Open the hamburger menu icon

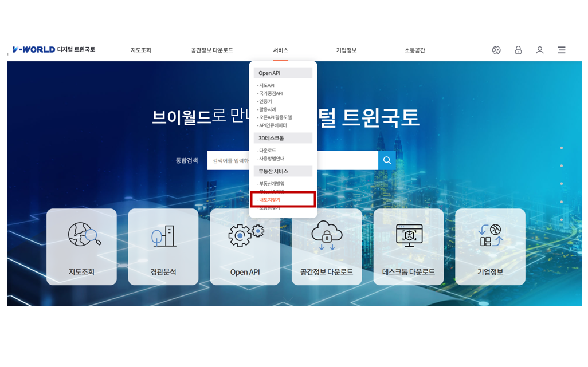point(562,50)
